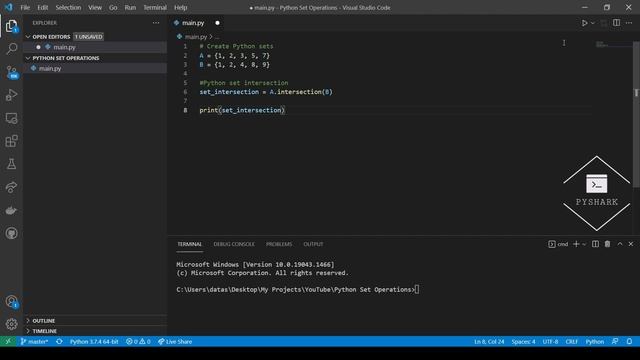Screen dimensions: 640x360
Task: Select the Terminal panel tab
Action: pos(189,244)
